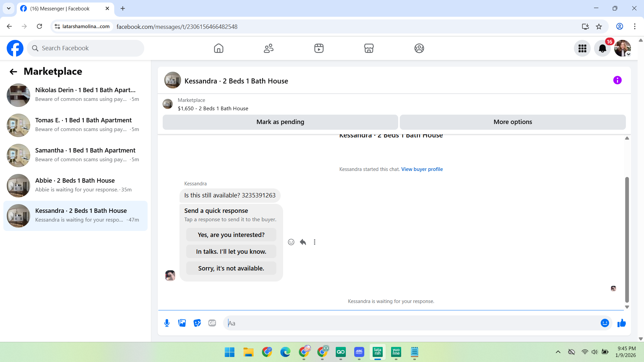Open the GIF picker icon
644x362 pixels.
[212, 323]
